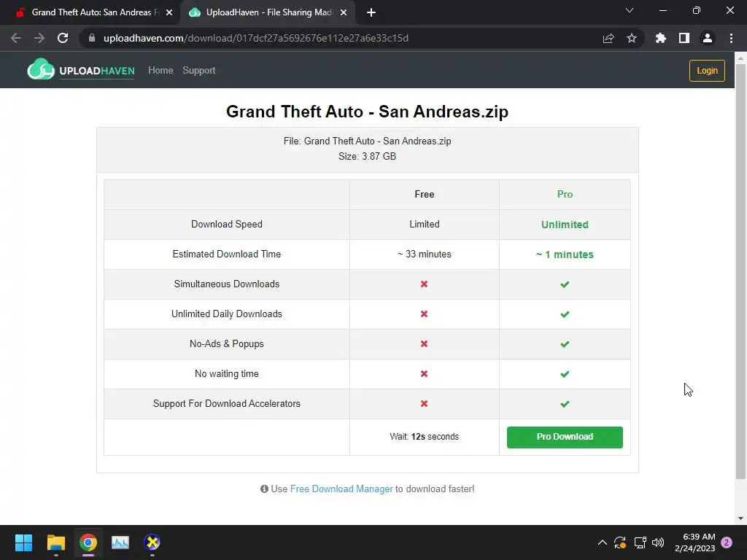The image size is (747, 560).
Task: Open the Support nav link
Action: [199, 71]
